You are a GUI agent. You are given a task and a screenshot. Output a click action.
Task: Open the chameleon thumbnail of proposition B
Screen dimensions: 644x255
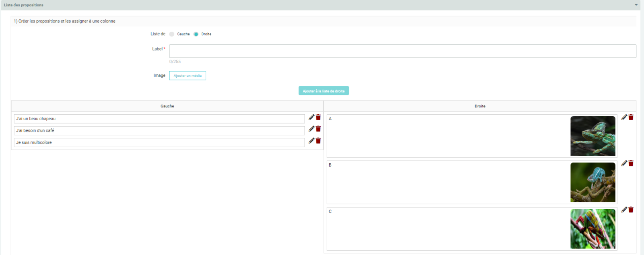(593, 182)
